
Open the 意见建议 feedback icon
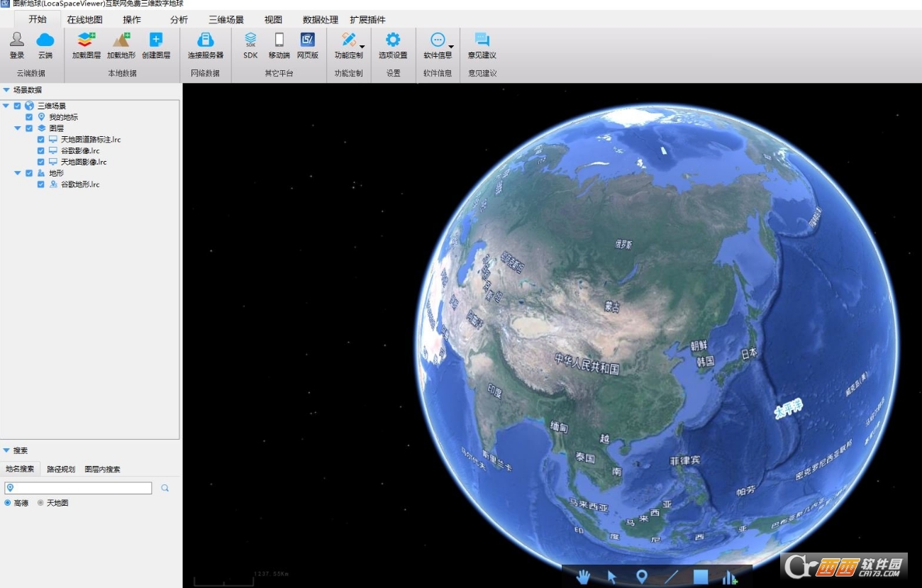[482, 40]
